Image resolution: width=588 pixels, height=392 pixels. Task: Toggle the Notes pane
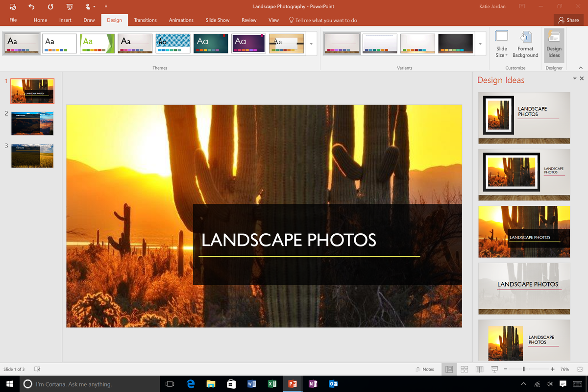(x=425, y=369)
